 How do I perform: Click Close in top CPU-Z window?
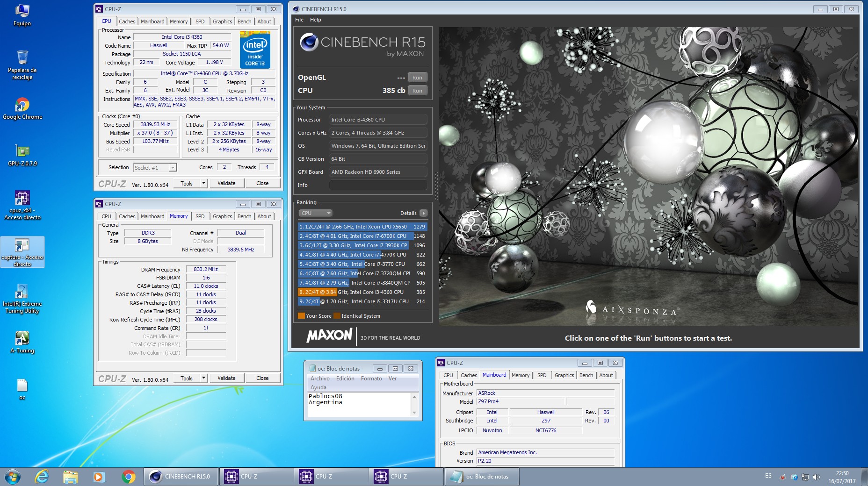(262, 183)
